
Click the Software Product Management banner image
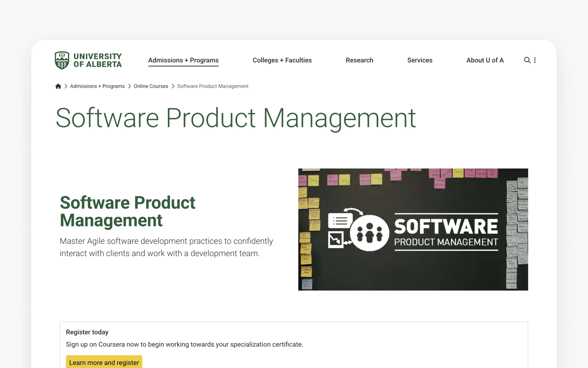(x=413, y=229)
